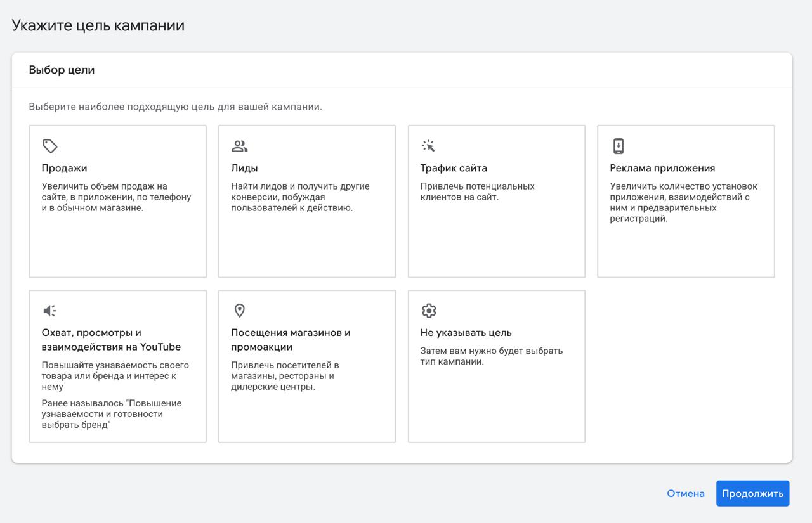Choose the Трафик сайта goal title
Screen dimensions: 812x523
click(454, 168)
